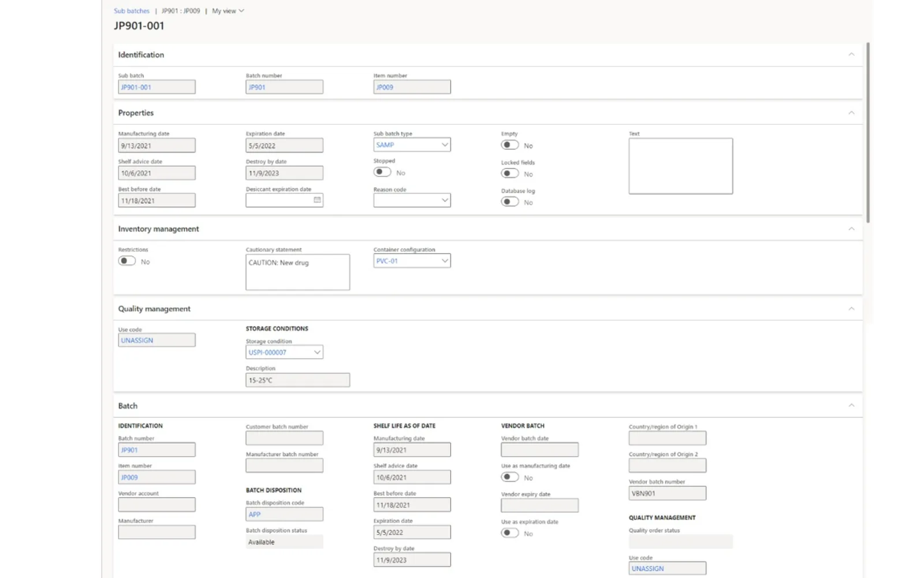Image resolution: width=924 pixels, height=578 pixels.
Task: Toggle the Restrictions switch
Action: pyautogui.click(x=127, y=261)
